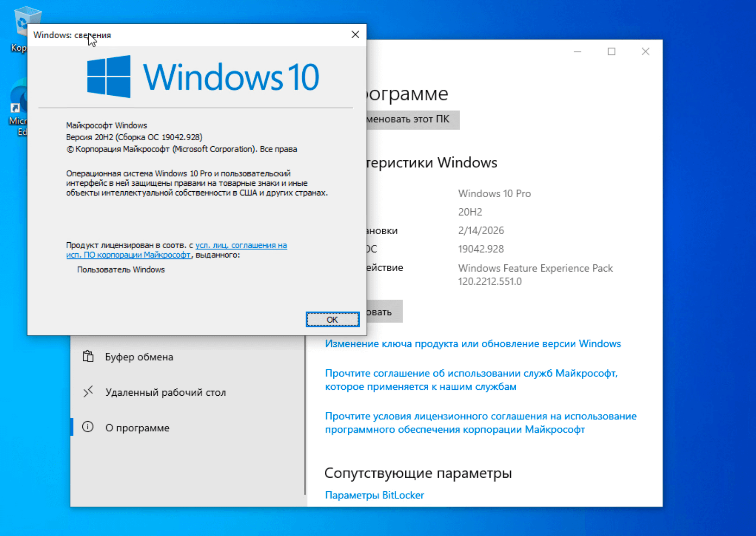Image resolution: width=756 pixels, height=536 pixels.
Task: Select Буфер обмена in the sidebar
Action: (x=139, y=357)
